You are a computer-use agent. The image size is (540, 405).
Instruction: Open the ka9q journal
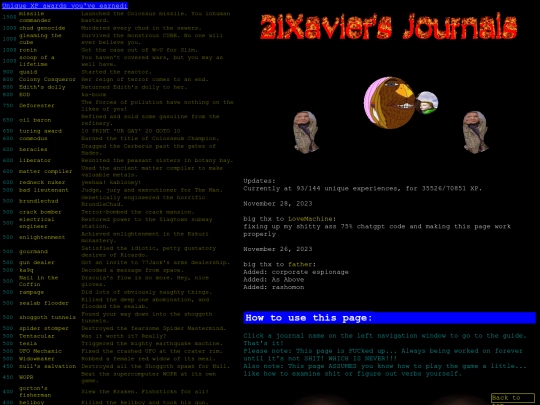point(26,270)
